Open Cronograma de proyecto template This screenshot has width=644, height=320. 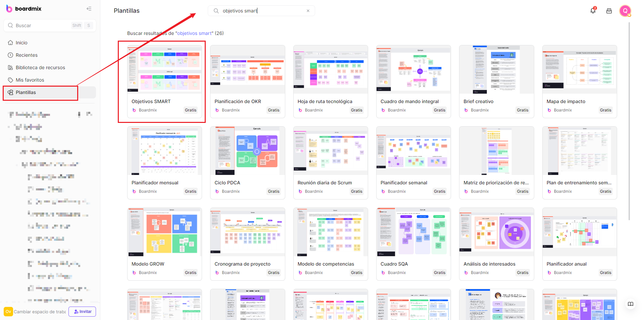pos(248,244)
